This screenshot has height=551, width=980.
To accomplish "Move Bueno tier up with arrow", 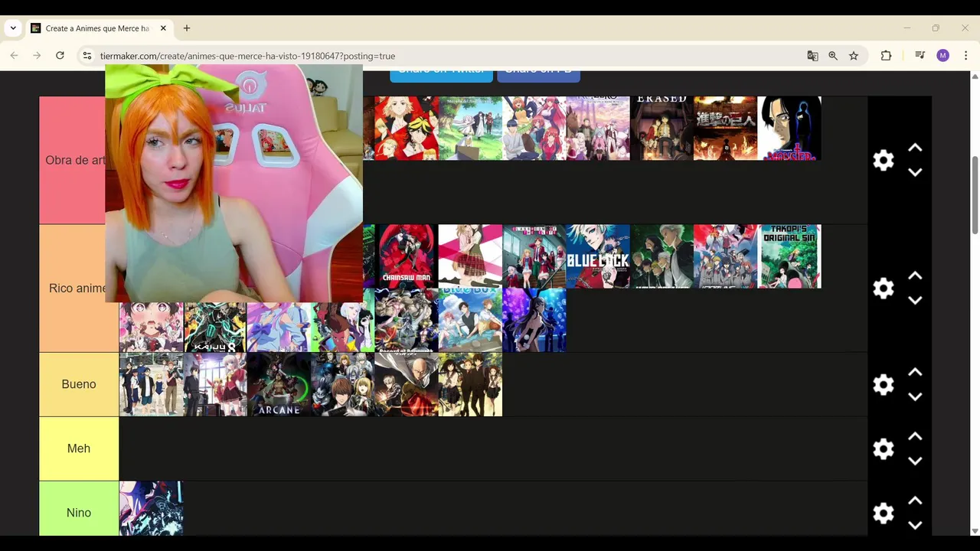I will 915,372.
